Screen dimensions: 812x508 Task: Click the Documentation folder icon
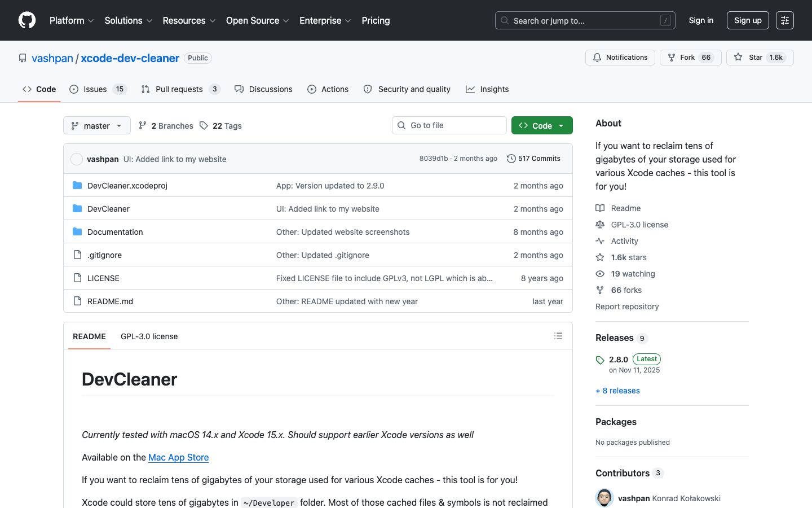coord(77,231)
